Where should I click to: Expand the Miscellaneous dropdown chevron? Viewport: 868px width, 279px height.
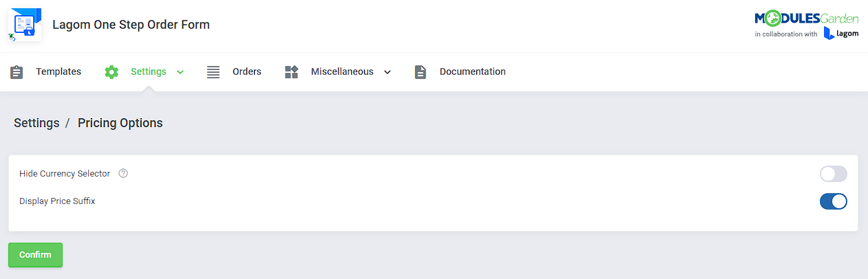[388, 72]
